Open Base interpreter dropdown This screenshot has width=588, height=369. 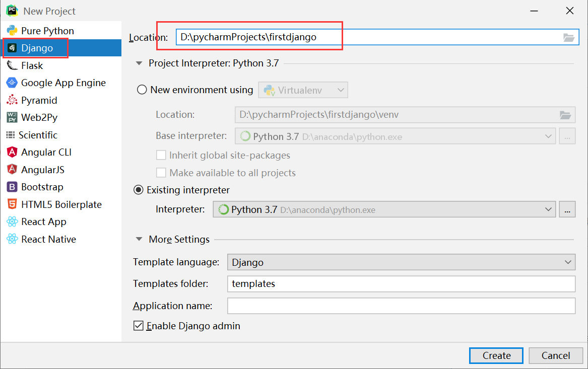[395, 136]
